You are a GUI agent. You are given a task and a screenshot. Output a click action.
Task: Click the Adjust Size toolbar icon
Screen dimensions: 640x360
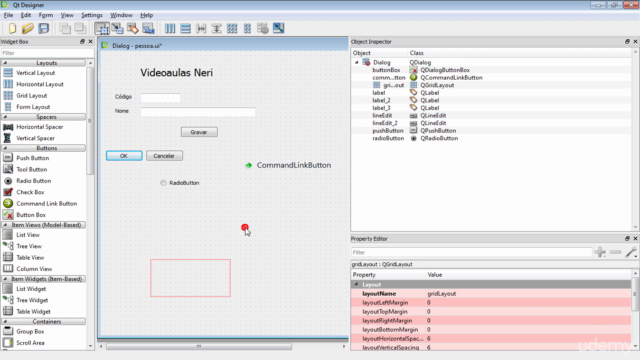[x=278, y=28]
